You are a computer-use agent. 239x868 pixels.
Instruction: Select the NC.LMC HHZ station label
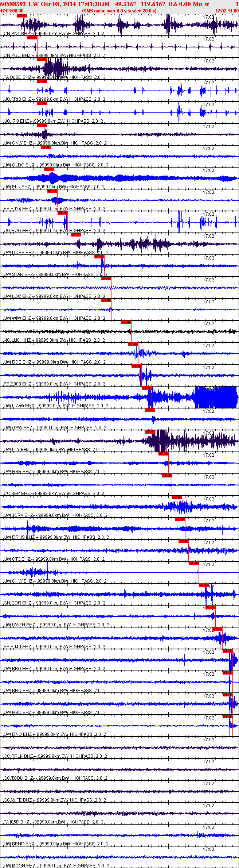point(17,340)
